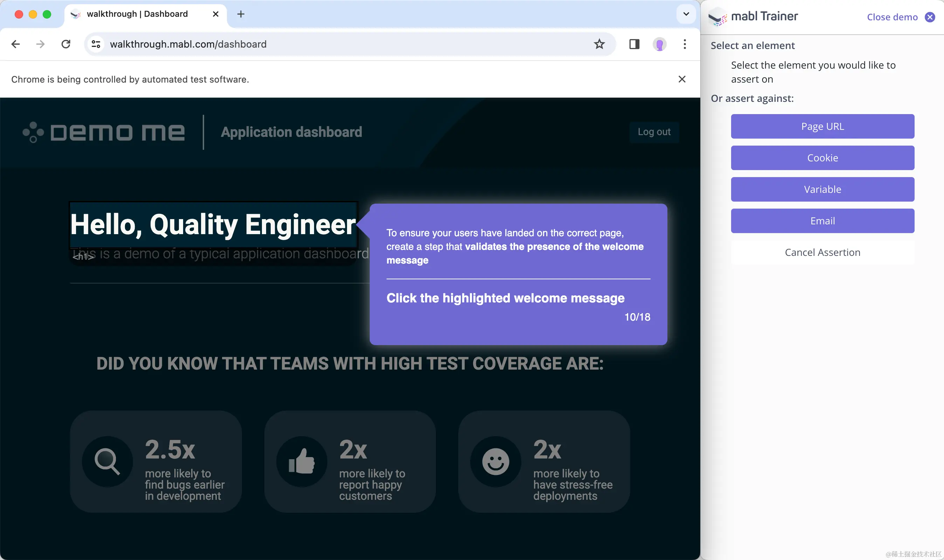Open the Chrome side panel
Image resolution: width=944 pixels, height=560 pixels.
tap(634, 44)
